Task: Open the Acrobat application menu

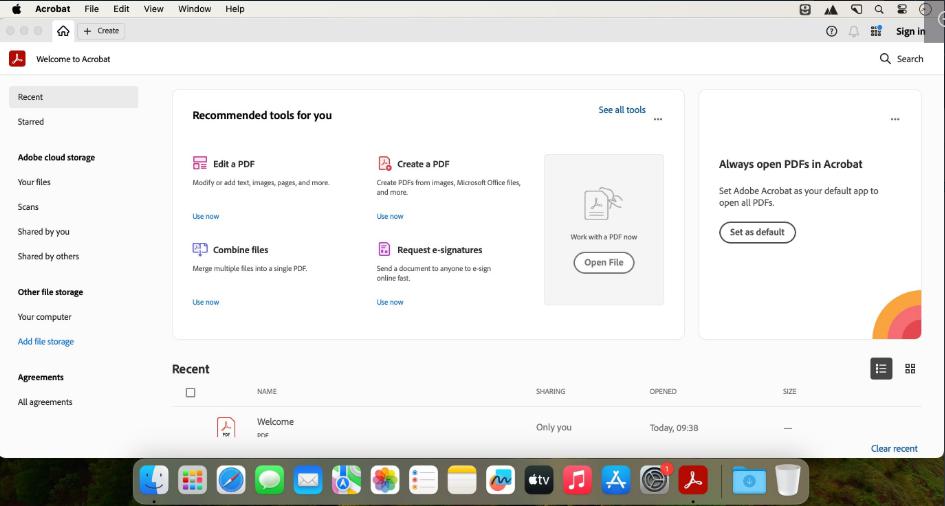Action: (x=52, y=9)
